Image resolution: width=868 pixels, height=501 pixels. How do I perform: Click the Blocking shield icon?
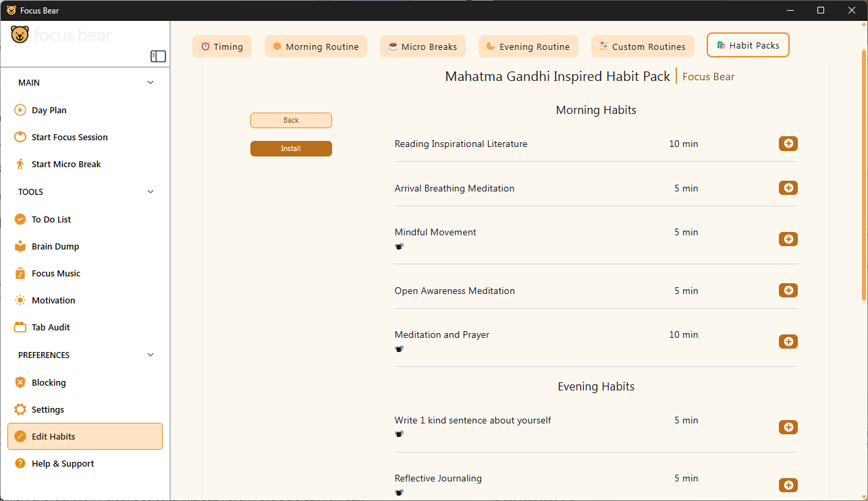[20, 382]
